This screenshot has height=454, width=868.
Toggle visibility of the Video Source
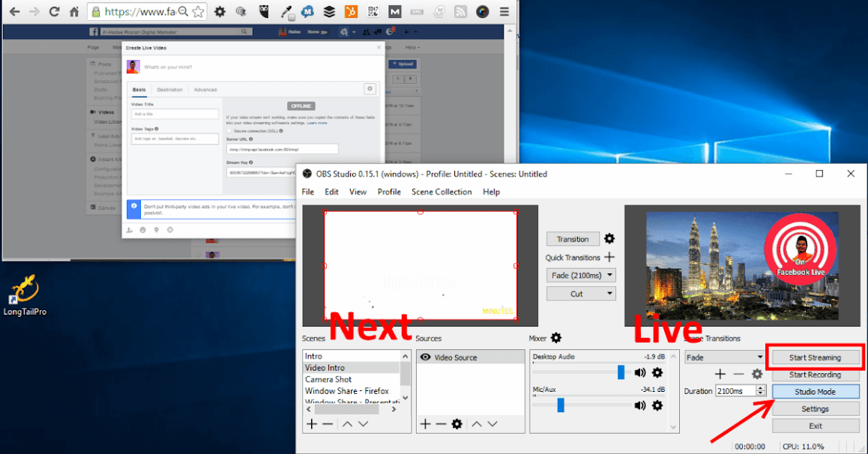[425, 357]
